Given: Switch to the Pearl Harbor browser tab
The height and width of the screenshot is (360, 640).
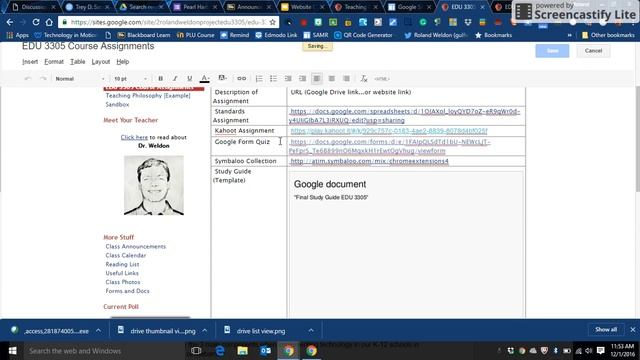Looking at the screenshot, I should point(195,7).
